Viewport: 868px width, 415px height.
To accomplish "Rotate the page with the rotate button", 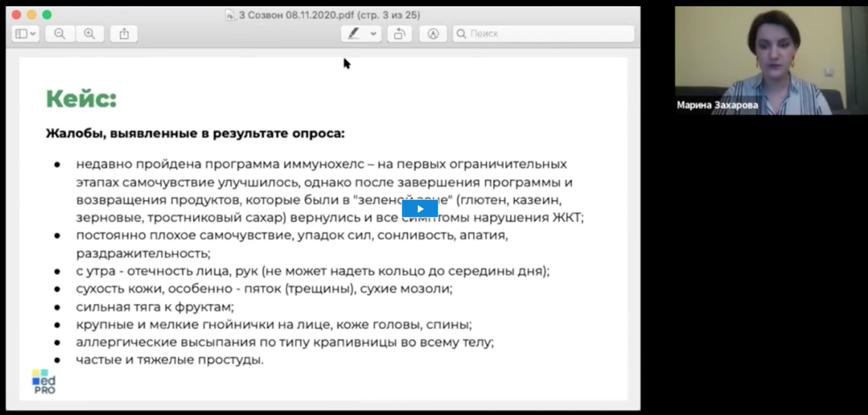I will pos(399,34).
